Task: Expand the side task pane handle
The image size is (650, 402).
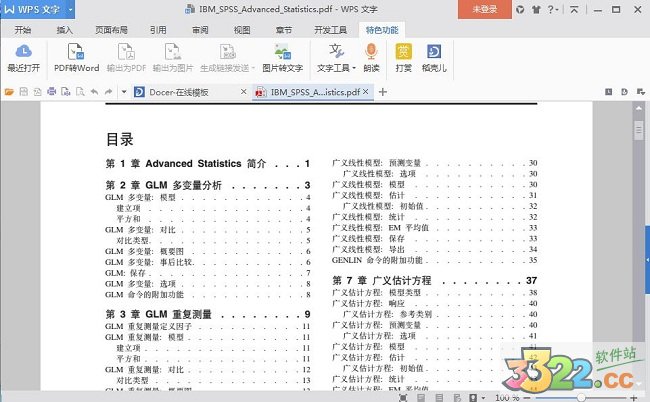Action: coord(647,260)
